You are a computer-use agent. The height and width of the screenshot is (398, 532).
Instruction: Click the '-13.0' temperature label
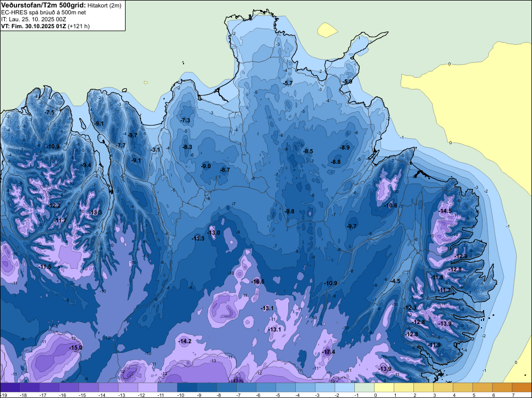(214, 233)
